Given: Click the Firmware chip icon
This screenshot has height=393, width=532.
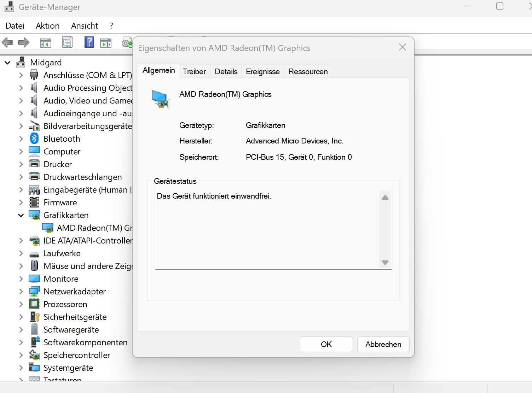Looking at the screenshot, I should point(34,202).
